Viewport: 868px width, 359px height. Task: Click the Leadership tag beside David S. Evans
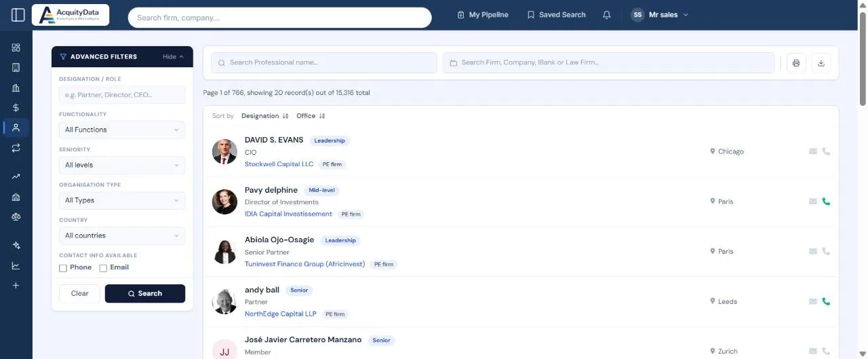pyautogui.click(x=330, y=140)
